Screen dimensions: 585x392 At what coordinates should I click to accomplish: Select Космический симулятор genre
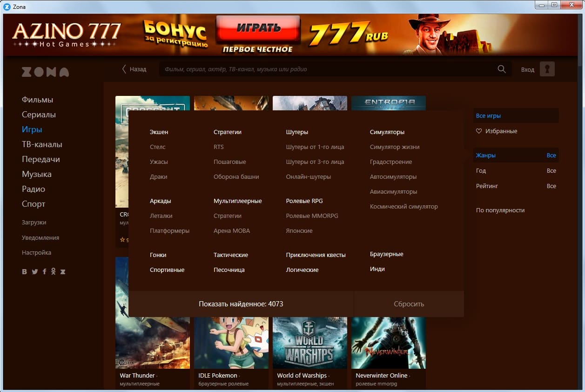tap(404, 207)
